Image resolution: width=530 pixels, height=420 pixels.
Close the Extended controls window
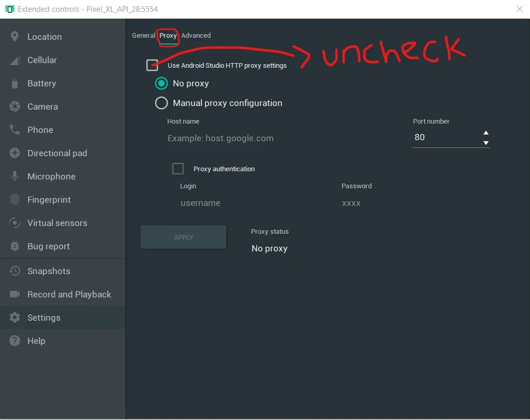pos(520,9)
